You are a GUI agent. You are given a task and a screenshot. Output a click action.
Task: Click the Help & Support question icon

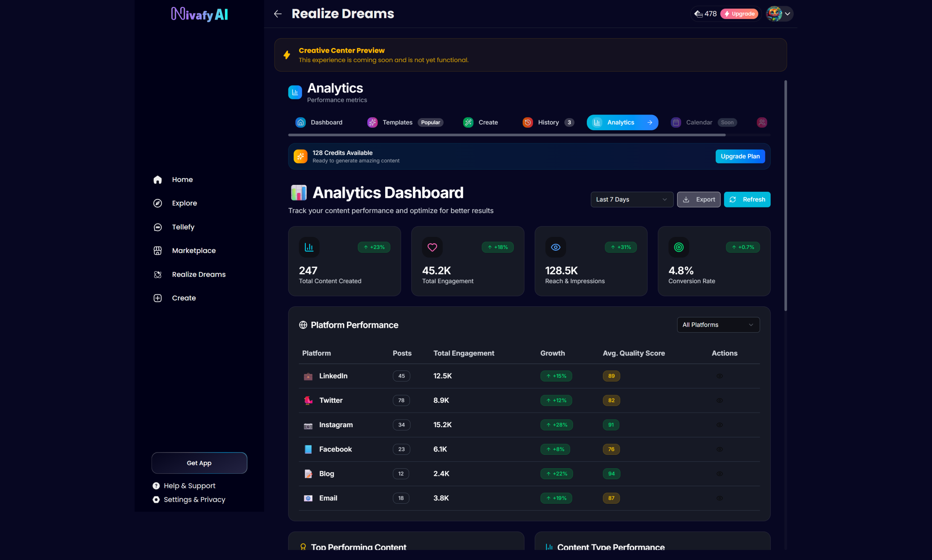(x=156, y=486)
